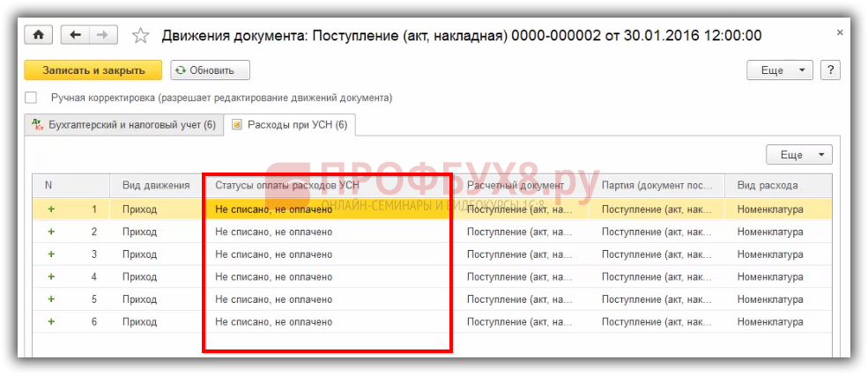Click the green plus icon in row 6
Screen dimensions: 868x375
click(50, 321)
